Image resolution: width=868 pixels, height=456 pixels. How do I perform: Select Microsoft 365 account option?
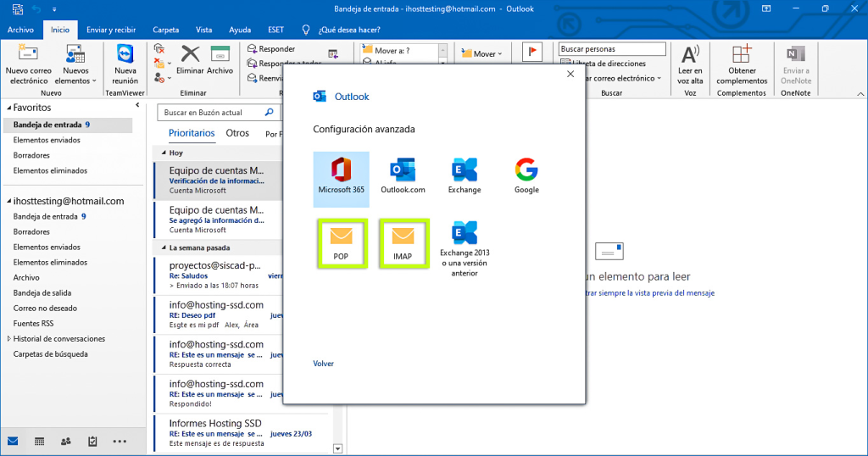tap(341, 175)
